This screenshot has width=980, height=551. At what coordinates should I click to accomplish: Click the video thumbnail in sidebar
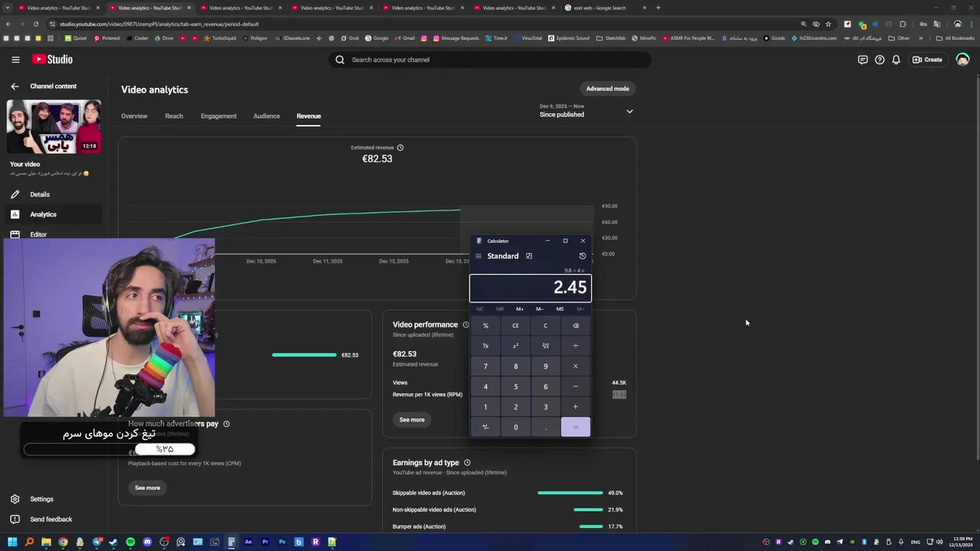54,126
